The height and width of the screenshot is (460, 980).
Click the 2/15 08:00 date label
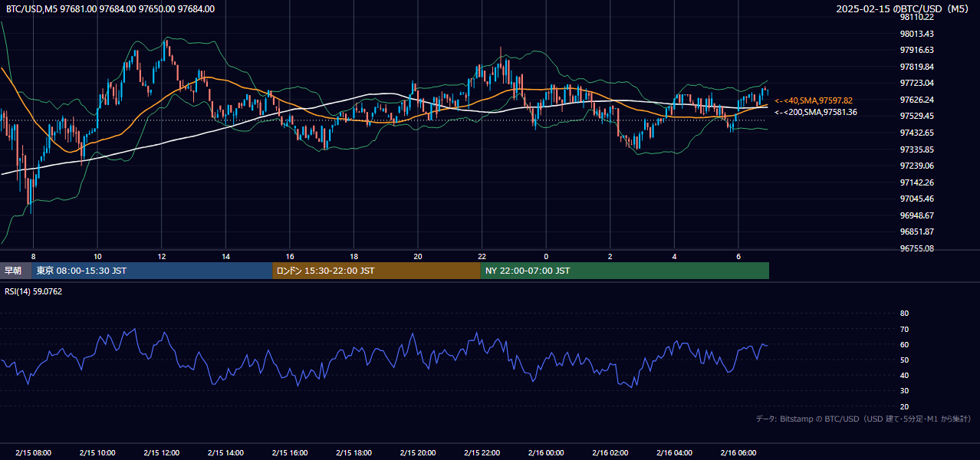33,453
